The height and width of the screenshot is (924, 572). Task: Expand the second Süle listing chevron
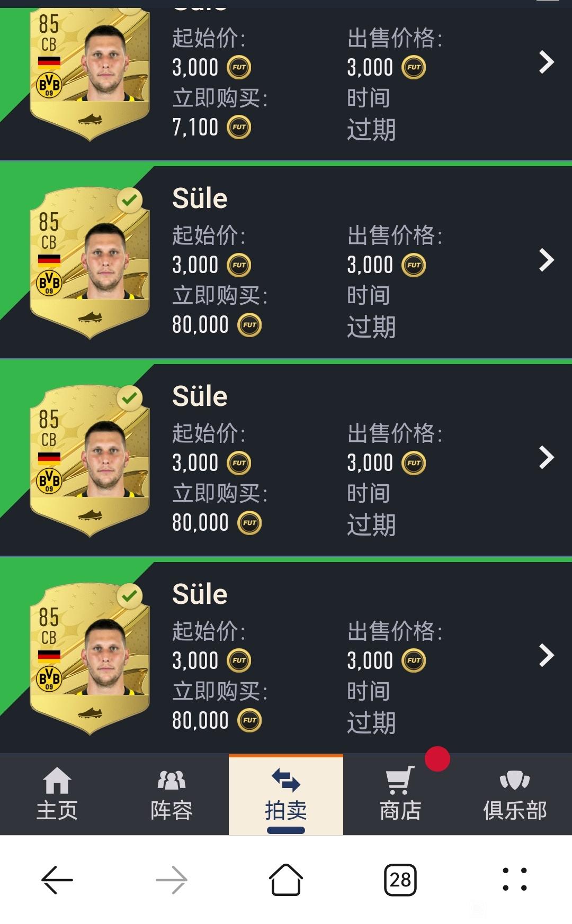click(x=546, y=260)
